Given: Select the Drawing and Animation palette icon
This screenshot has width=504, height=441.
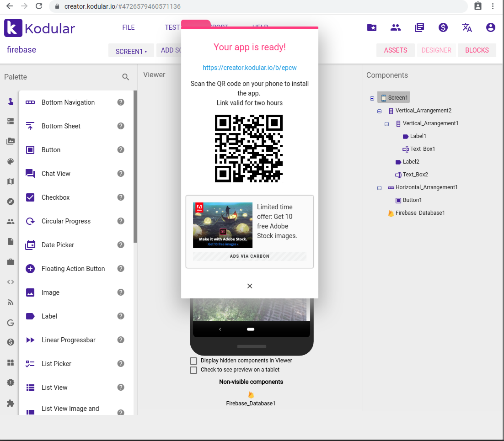Looking at the screenshot, I should (x=11, y=161).
